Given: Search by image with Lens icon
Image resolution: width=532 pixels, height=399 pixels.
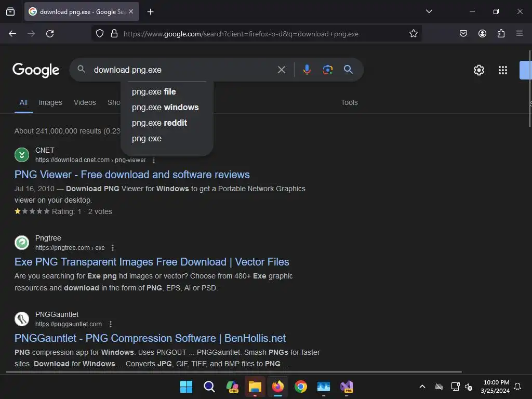Looking at the screenshot, I should tap(328, 70).
